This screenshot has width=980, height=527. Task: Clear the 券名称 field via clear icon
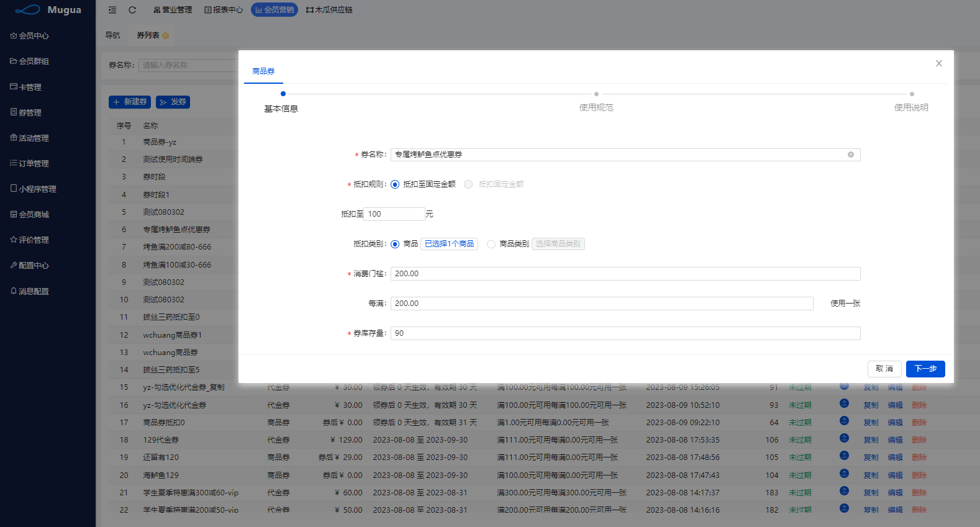pos(851,155)
